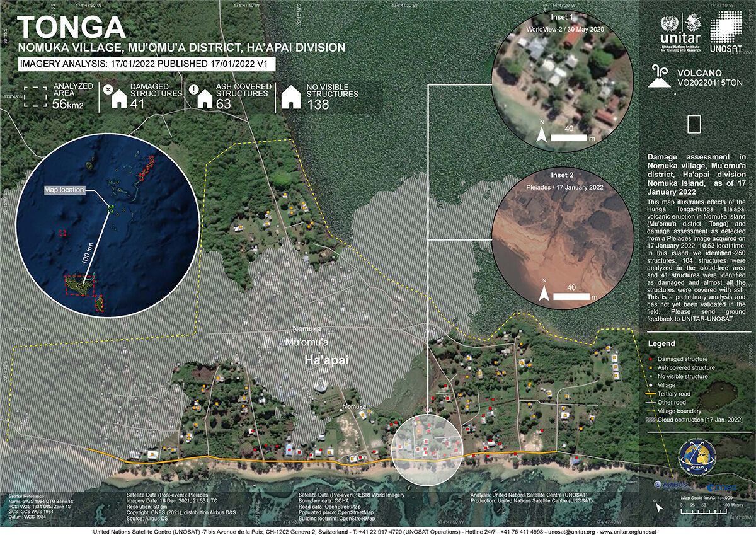Click the 20 Years globe emblem

tap(696, 457)
